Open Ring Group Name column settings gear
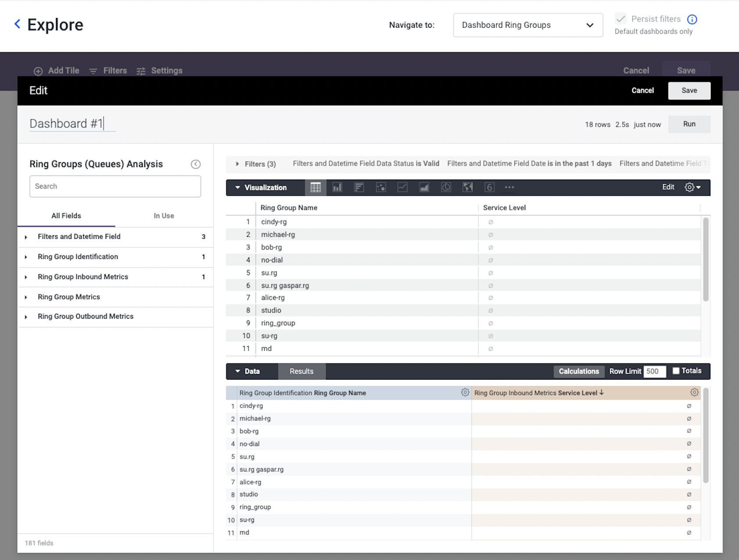This screenshot has height=560, width=739. [x=465, y=392]
